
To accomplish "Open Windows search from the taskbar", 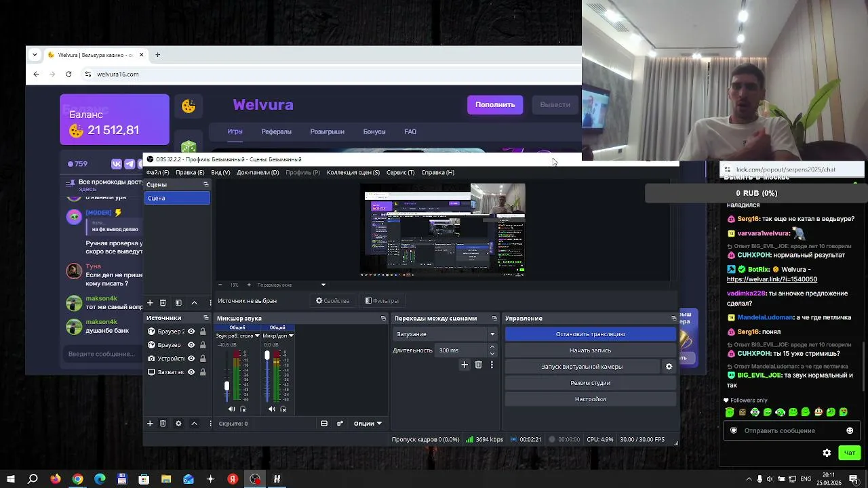I will pos(33,479).
